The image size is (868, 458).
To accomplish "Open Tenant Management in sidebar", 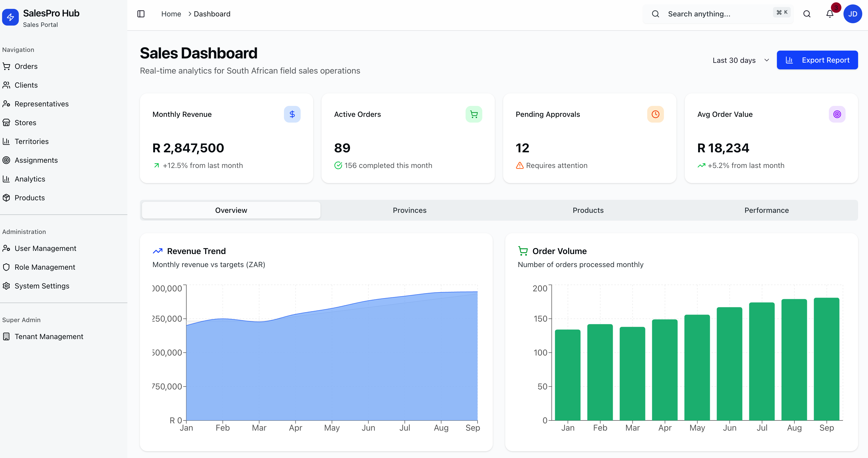I will (49, 336).
